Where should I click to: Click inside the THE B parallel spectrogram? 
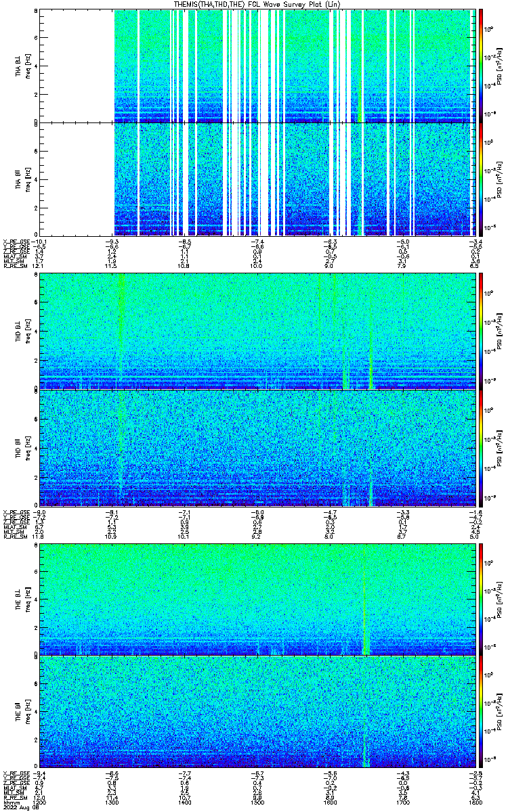pyautogui.click(x=257, y=713)
